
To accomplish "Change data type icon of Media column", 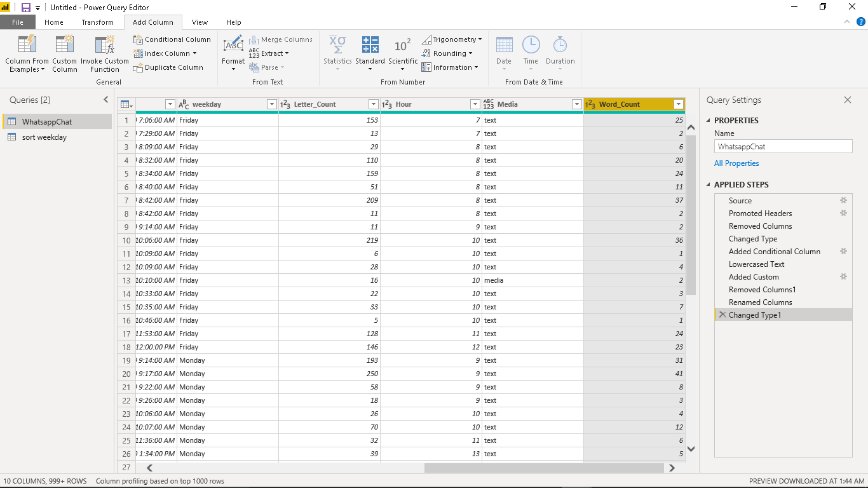I will point(489,104).
